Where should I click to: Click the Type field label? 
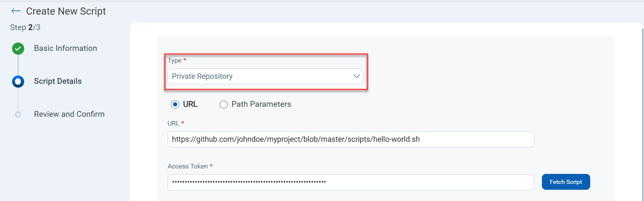tap(175, 60)
